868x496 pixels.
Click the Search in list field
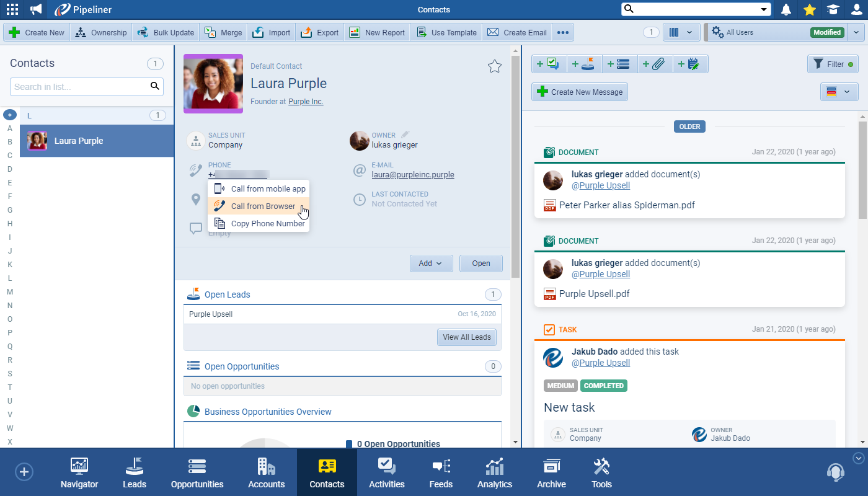click(79, 87)
